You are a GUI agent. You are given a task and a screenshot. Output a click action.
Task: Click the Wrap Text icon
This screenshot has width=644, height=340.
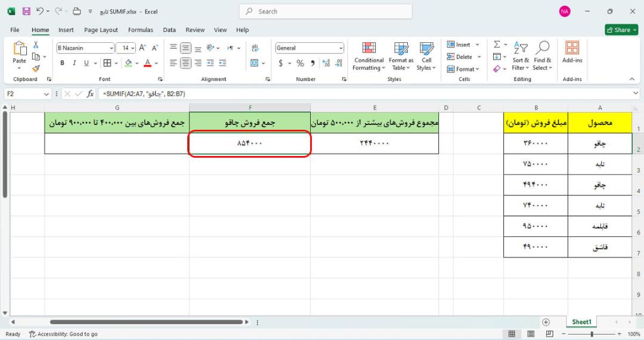point(255,48)
